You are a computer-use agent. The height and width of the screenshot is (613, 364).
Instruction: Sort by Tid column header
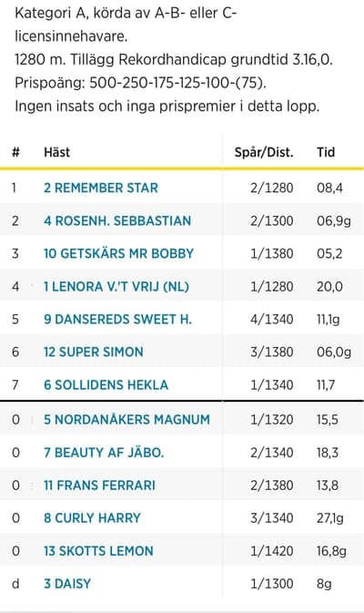pos(326,152)
